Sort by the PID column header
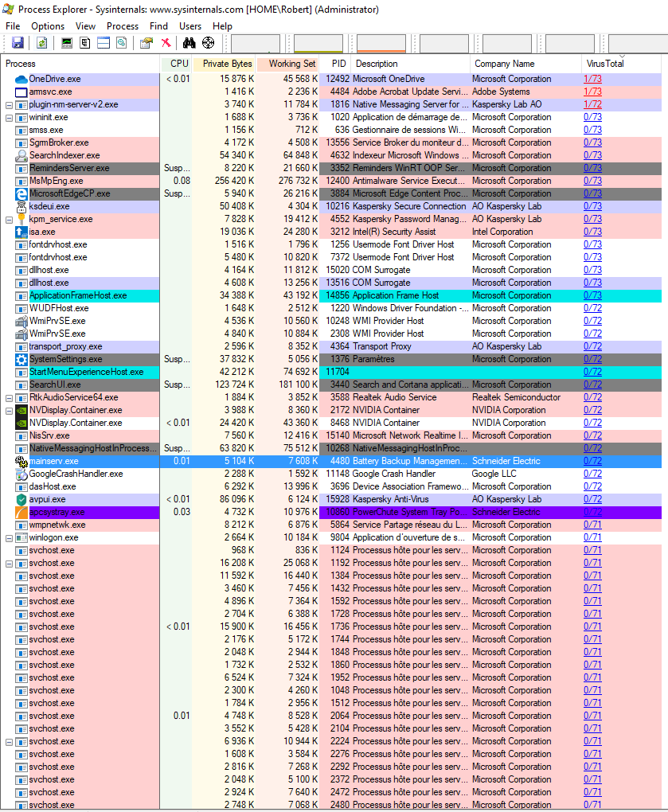The height and width of the screenshot is (812, 668). [x=335, y=64]
